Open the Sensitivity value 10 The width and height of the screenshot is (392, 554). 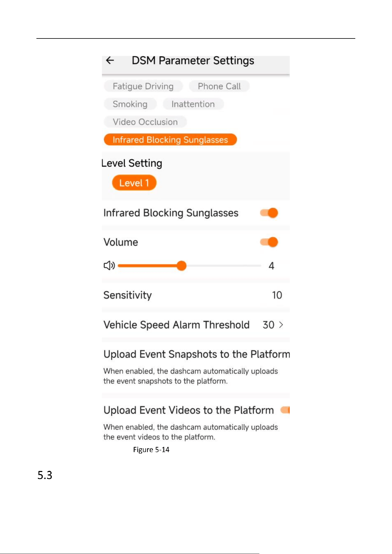277,295
